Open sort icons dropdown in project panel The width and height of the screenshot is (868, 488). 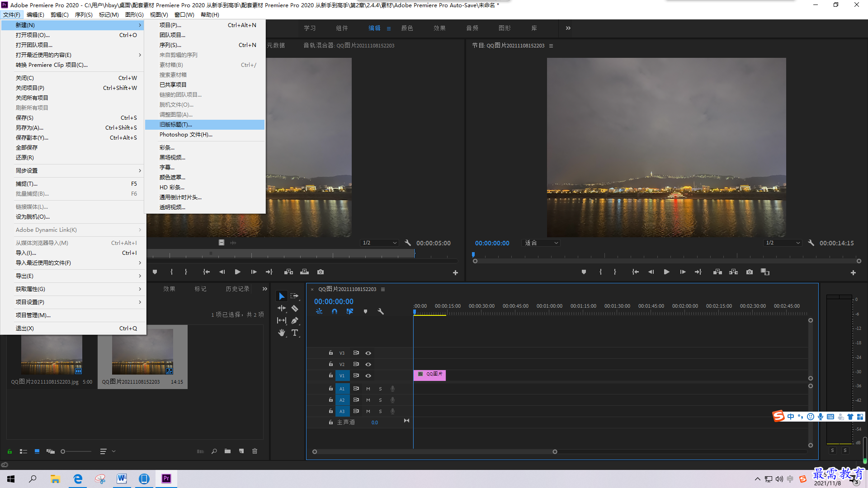tap(108, 451)
